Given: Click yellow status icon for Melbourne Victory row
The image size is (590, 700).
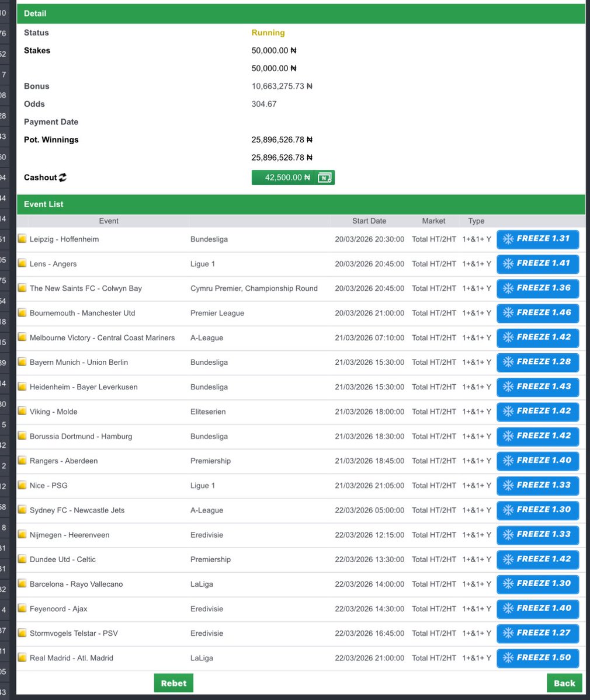Looking at the screenshot, I should [x=22, y=337].
